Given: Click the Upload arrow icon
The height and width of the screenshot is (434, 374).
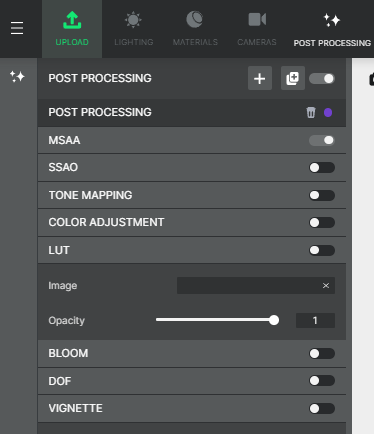Looking at the screenshot, I should pos(72,20).
